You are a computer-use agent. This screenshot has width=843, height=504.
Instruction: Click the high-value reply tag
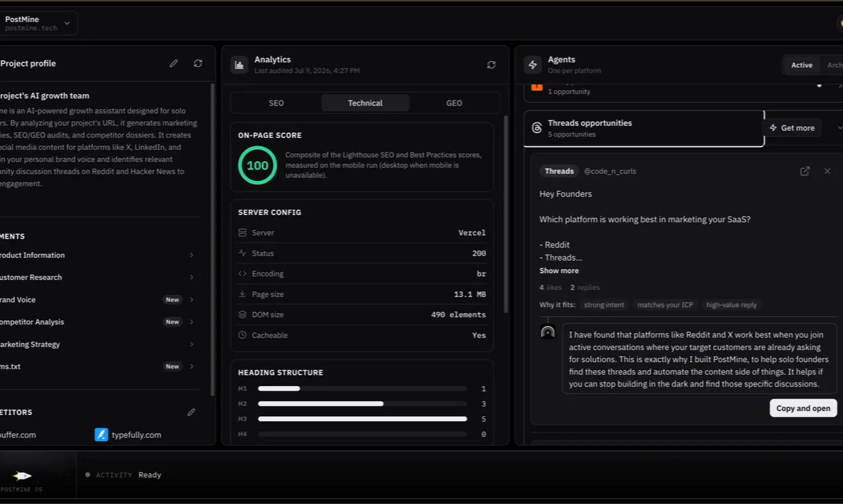pos(731,305)
